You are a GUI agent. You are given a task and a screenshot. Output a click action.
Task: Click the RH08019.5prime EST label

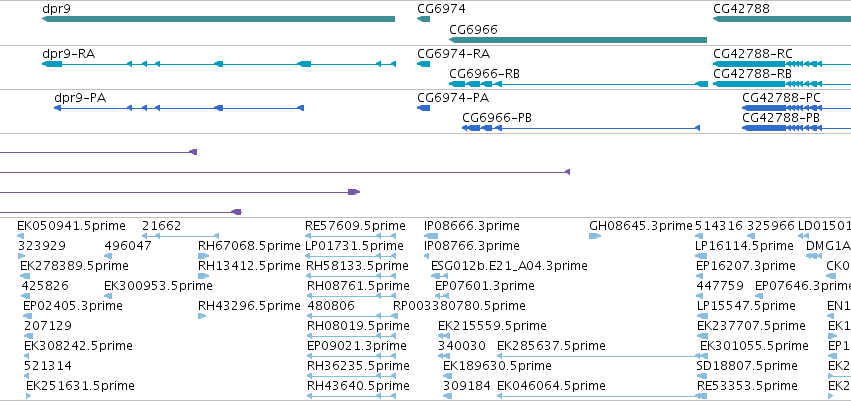point(358,326)
